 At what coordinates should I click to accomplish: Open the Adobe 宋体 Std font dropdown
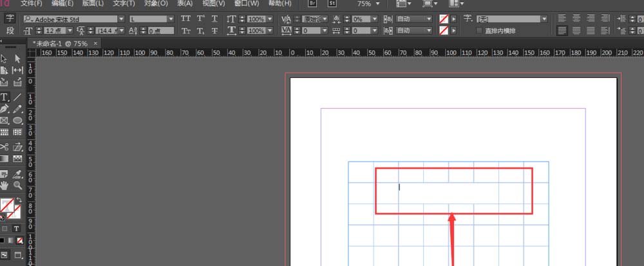pyautogui.click(x=121, y=19)
